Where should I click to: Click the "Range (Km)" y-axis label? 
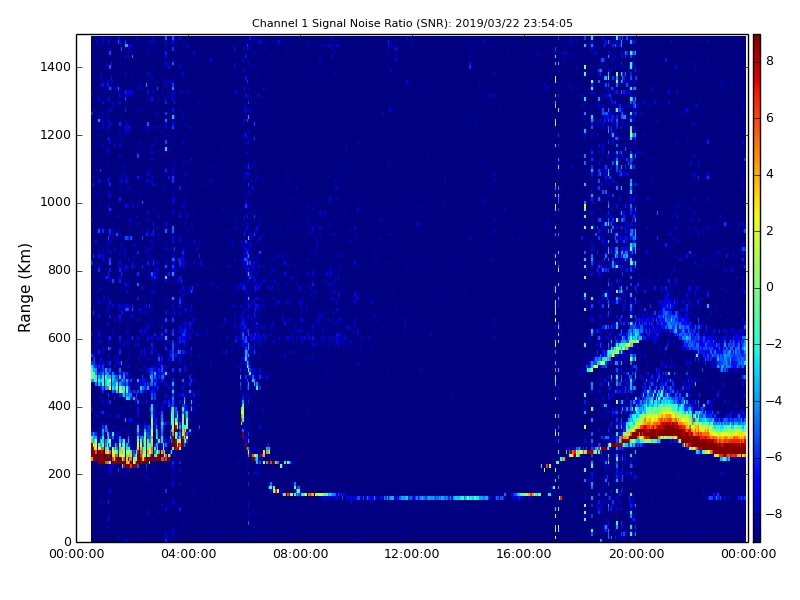tap(24, 288)
